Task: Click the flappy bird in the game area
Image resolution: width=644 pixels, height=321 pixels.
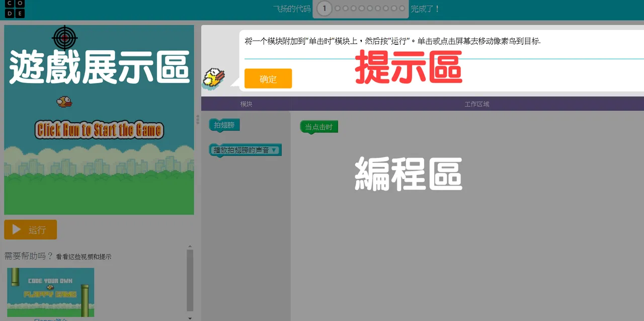Action: (x=64, y=102)
